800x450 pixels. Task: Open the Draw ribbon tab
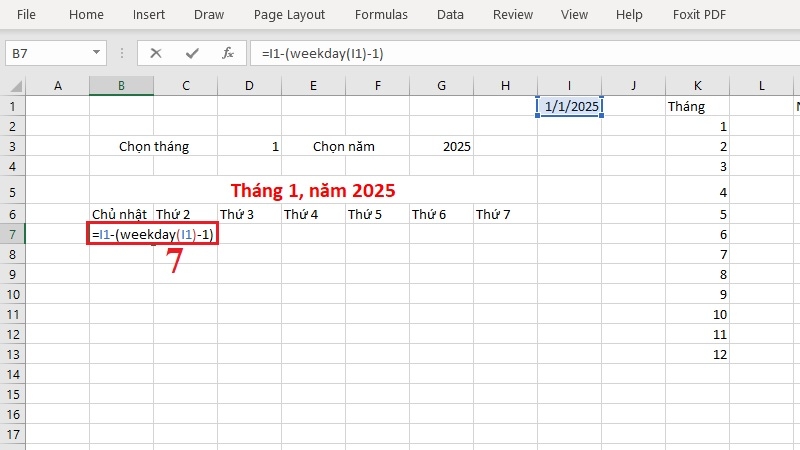click(209, 15)
